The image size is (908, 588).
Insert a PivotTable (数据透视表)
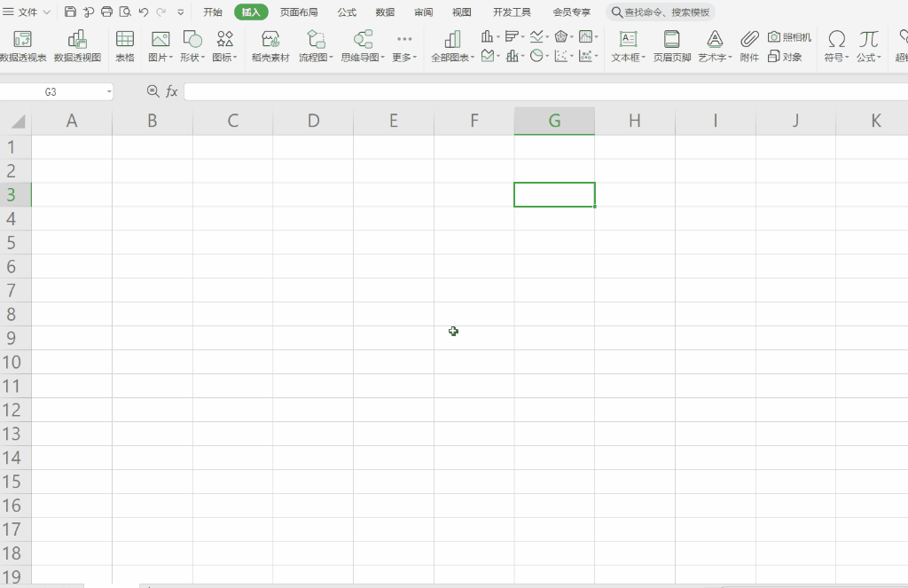(23, 46)
